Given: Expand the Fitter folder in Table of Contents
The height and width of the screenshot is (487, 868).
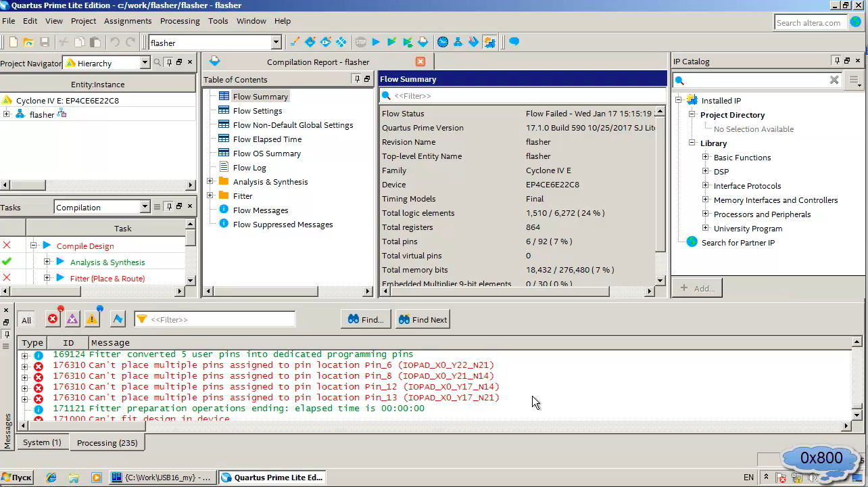Looking at the screenshot, I should click(x=210, y=195).
